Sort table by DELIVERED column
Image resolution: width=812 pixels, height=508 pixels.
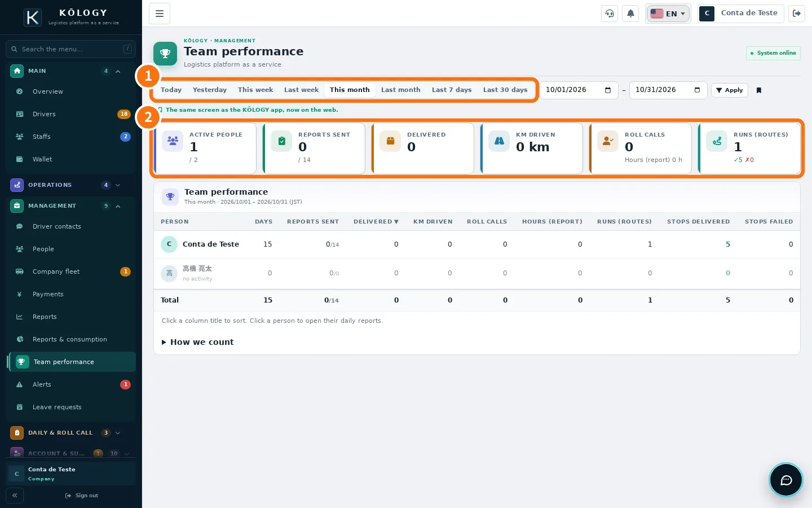376,222
